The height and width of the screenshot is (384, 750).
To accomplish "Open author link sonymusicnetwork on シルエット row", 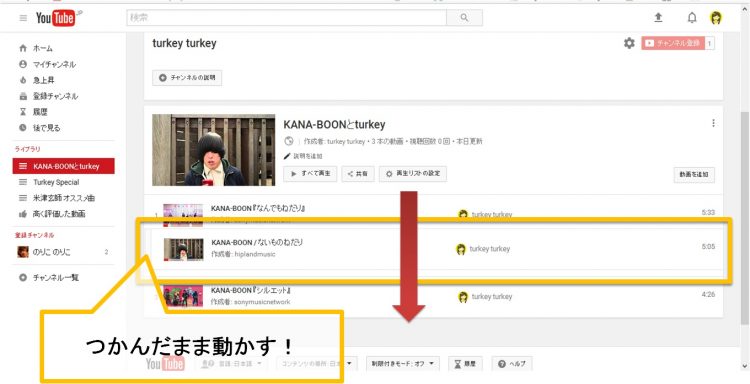I will pos(262,302).
